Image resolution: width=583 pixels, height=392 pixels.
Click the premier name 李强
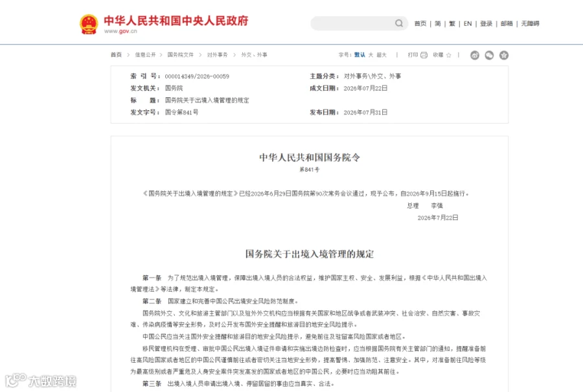[x=437, y=205]
